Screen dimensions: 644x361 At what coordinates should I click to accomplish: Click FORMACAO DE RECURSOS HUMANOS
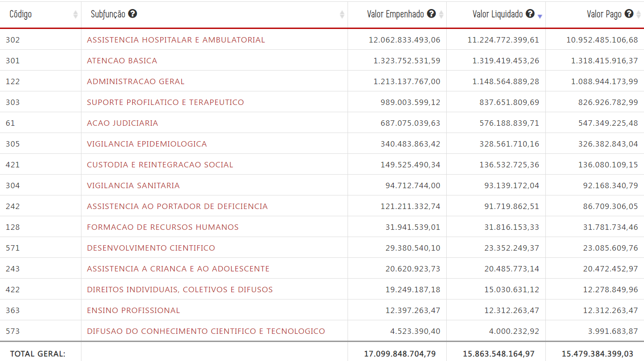point(162,227)
